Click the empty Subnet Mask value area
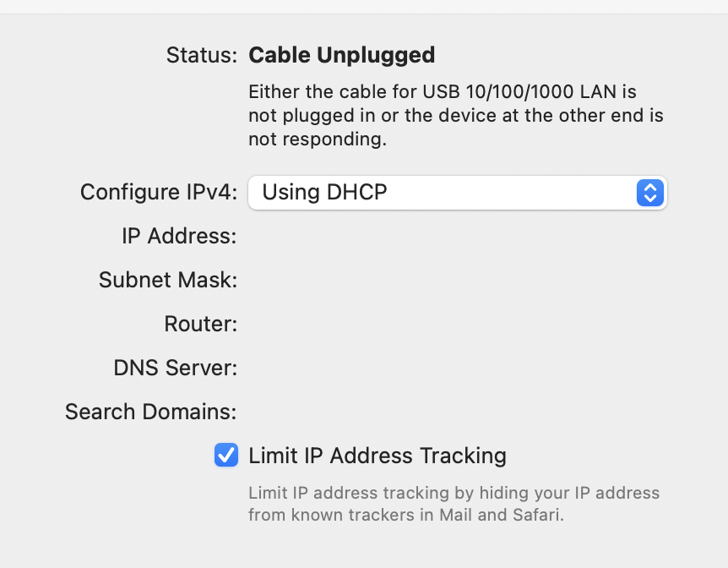 click(456, 280)
